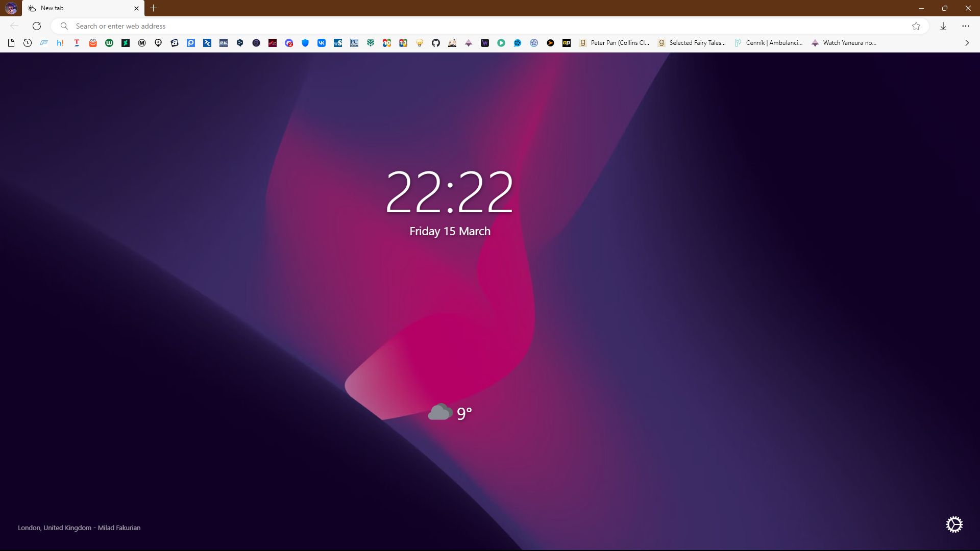Open the history bookmark icon
Screen dimensions: 980x551
tap(28, 43)
